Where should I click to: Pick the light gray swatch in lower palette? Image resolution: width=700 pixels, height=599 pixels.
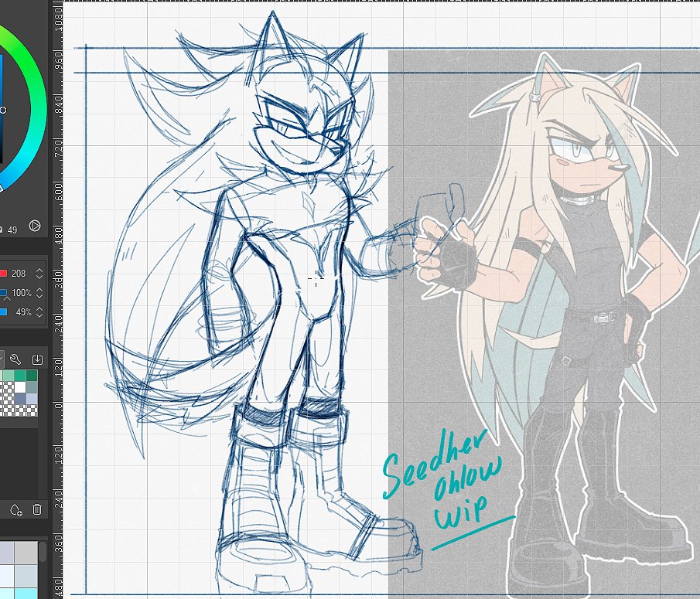(x=26, y=553)
